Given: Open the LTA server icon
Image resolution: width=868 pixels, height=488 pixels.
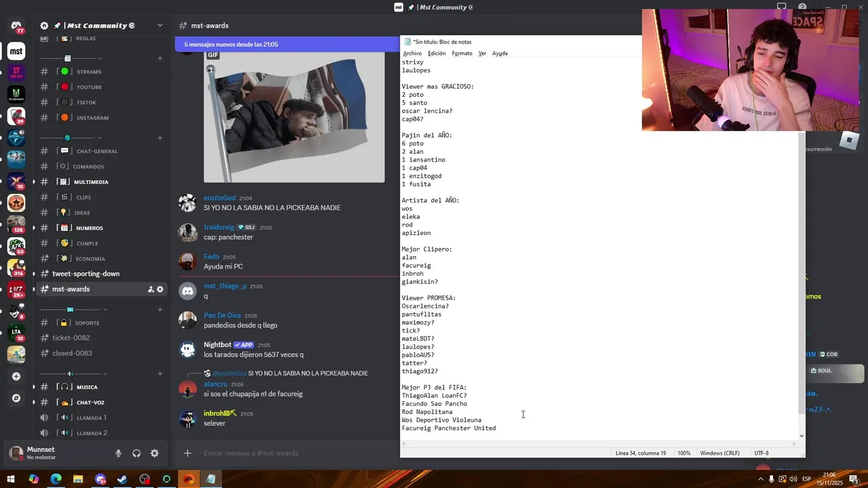Looking at the screenshot, I should pyautogui.click(x=16, y=333).
